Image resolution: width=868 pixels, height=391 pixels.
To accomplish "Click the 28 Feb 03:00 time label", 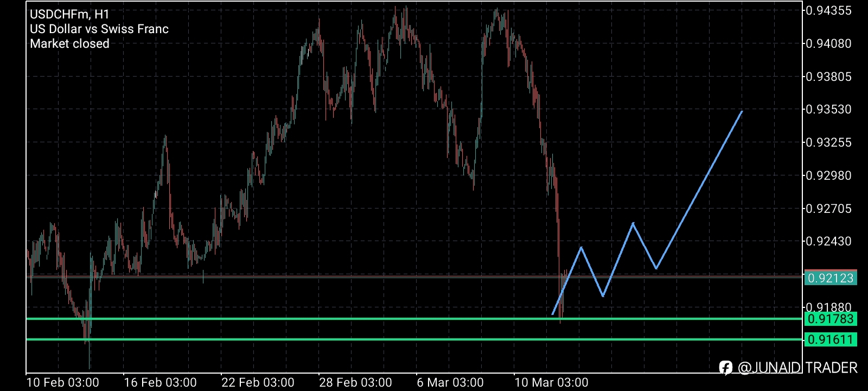I will 355,382.
